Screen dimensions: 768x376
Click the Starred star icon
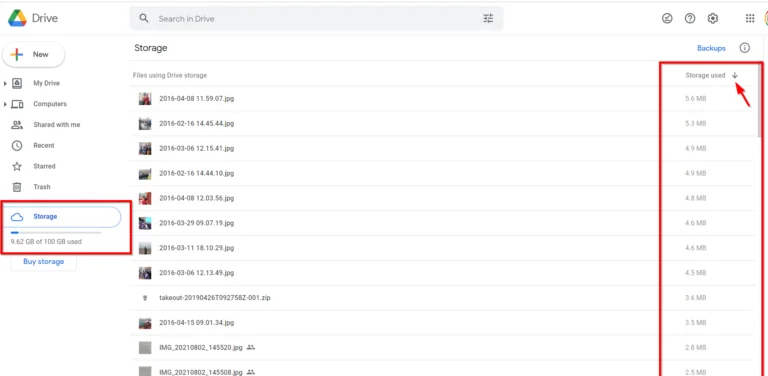(x=17, y=166)
